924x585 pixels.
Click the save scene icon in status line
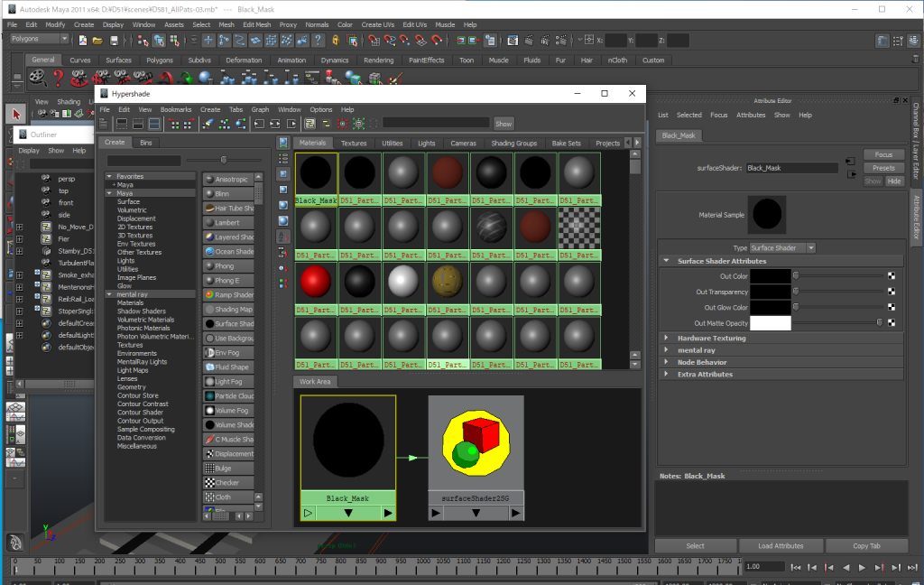coord(115,40)
